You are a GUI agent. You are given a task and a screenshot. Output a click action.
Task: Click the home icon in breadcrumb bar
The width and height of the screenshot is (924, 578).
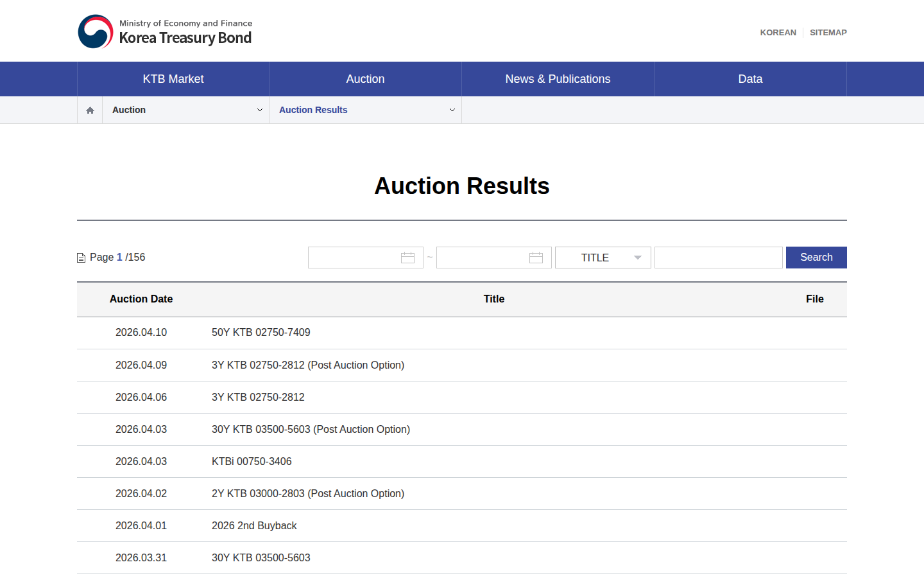click(90, 110)
